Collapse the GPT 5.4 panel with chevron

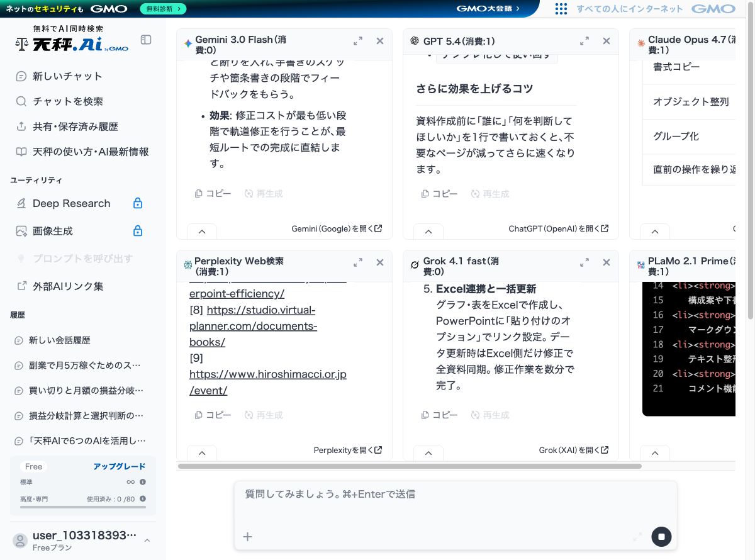click(x=428, y=232)
